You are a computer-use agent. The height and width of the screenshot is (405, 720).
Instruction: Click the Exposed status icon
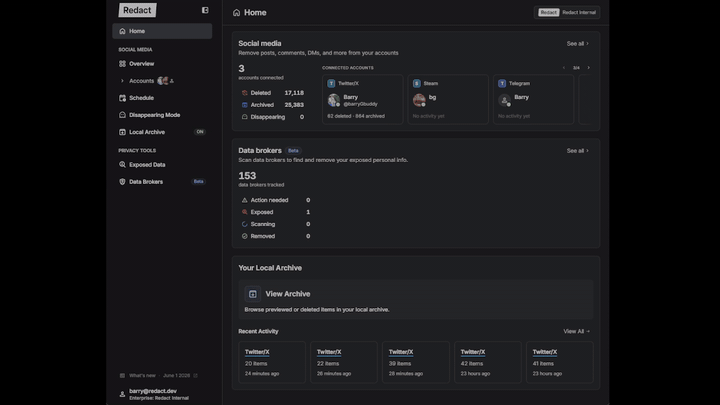[x=245, y=212]
